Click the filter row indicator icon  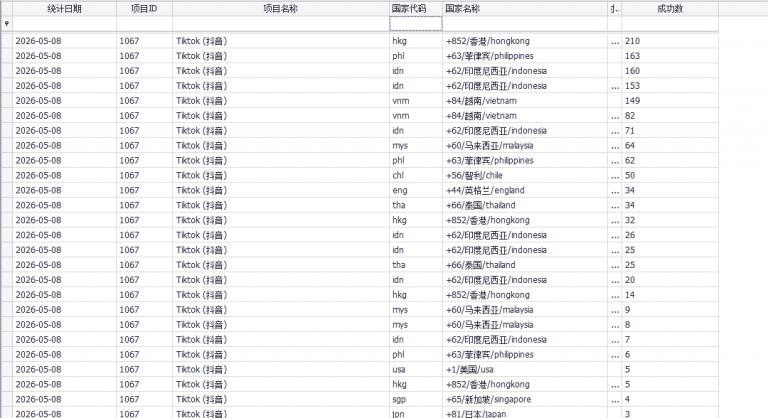tap(6, 24)
